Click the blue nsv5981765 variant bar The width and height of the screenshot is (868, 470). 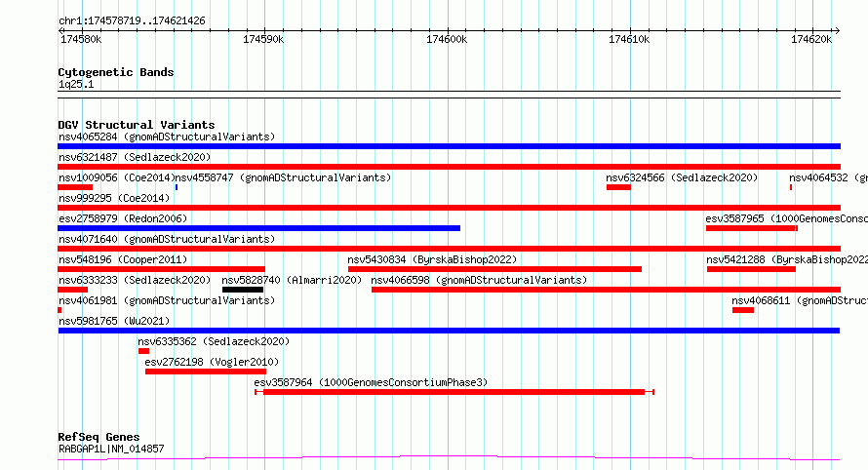pyautogui.click(x=449, y=331)
